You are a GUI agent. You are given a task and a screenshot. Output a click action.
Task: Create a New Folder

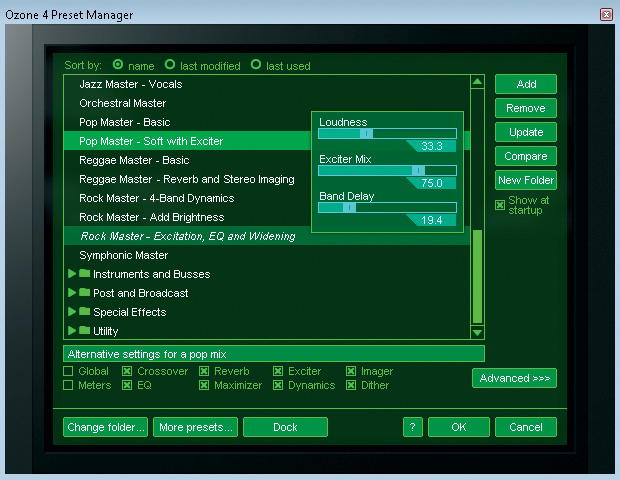pyautogui.click(x=526, y=180)
